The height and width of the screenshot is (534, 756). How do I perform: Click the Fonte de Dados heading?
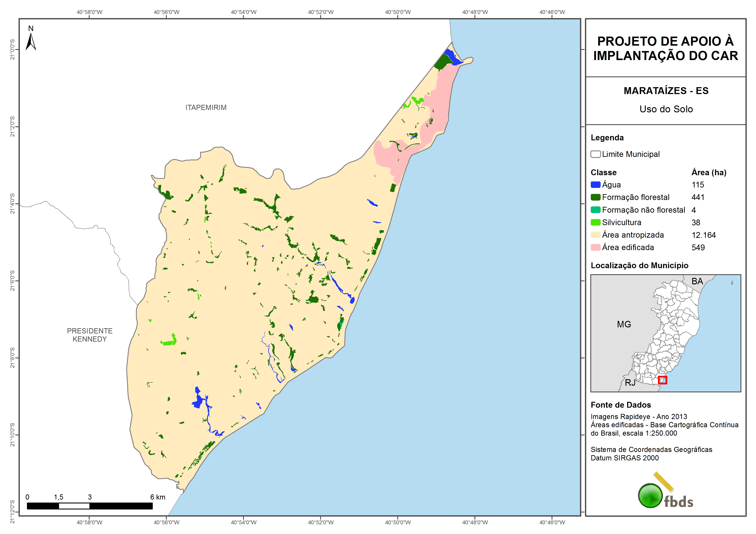(621, 405)
